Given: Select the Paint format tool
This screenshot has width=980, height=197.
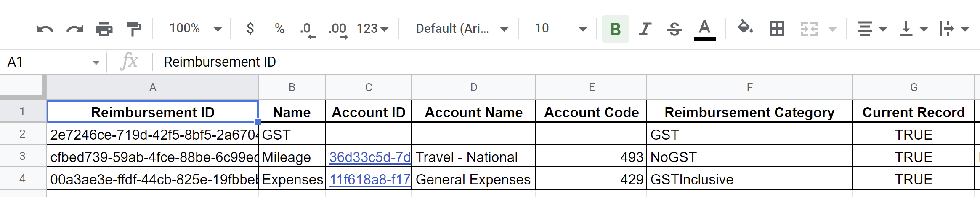Looking at the screenshot, I should (x=134, y=29).
